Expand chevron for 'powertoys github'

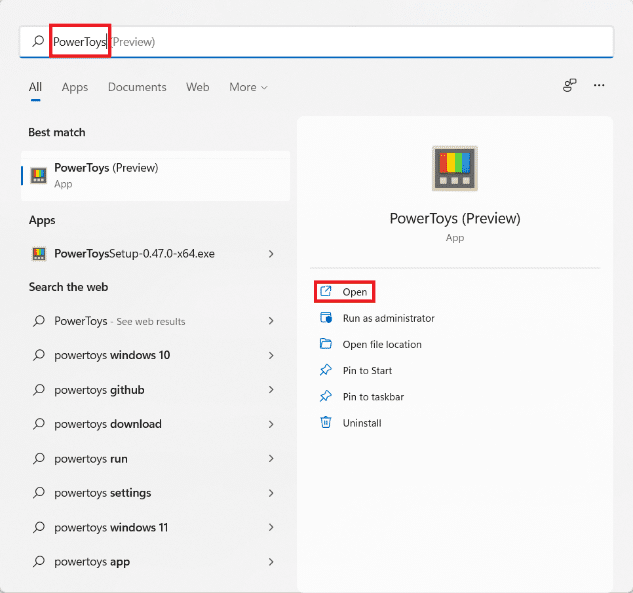point(271,390)
